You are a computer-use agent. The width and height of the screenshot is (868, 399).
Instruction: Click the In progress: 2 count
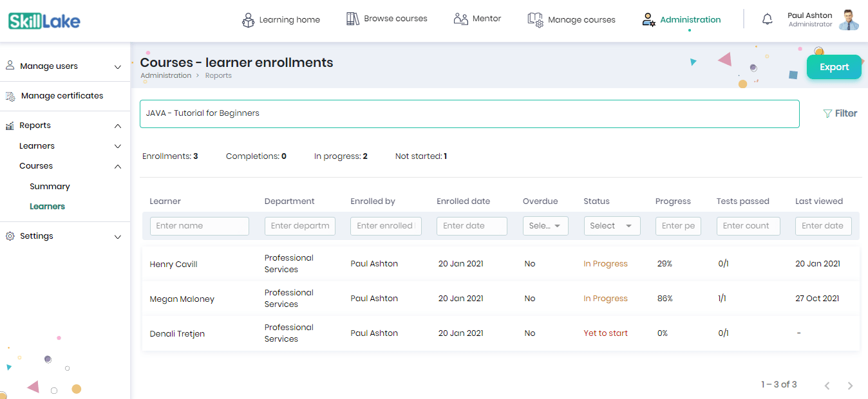tap(341, 156)
